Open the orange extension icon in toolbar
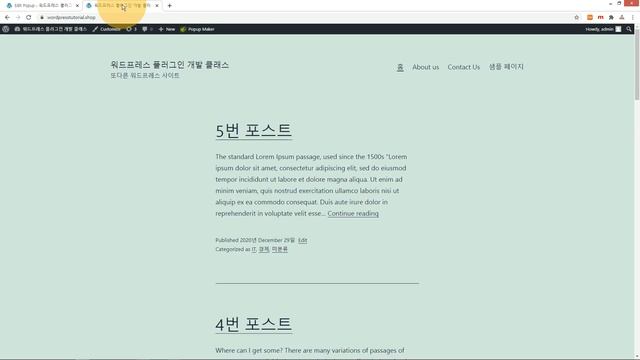 click(590, 17)
